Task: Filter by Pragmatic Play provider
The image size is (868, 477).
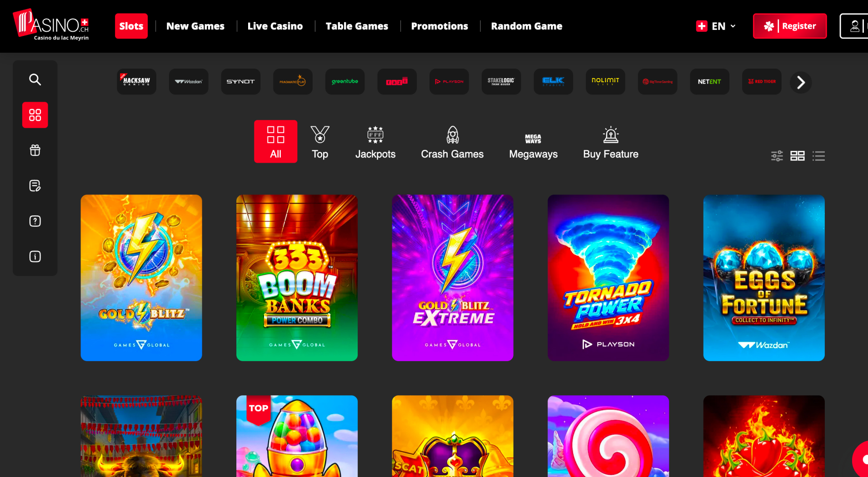Action: coord(293,82)
